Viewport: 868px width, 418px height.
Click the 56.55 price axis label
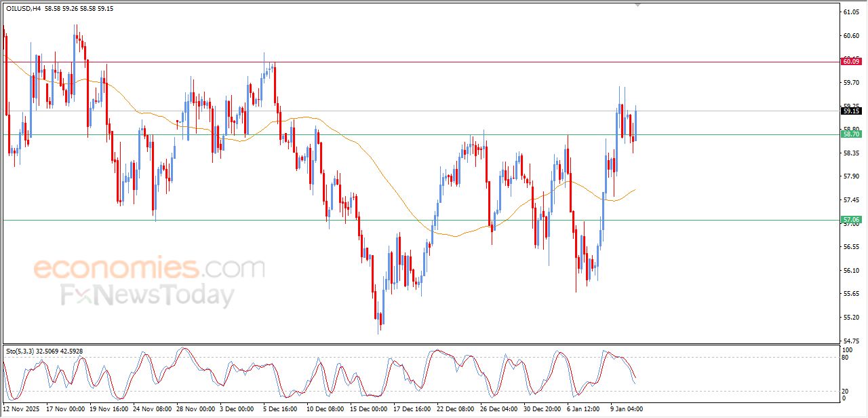pos(851,247)
